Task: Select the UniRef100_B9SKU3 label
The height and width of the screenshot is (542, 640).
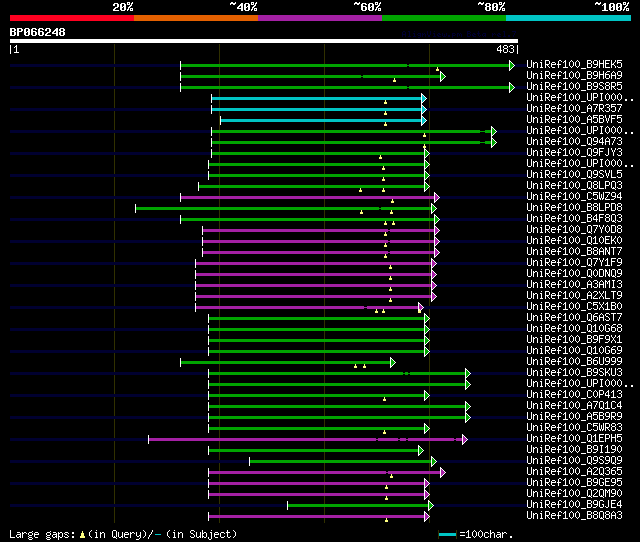Action: click(574, 373)
